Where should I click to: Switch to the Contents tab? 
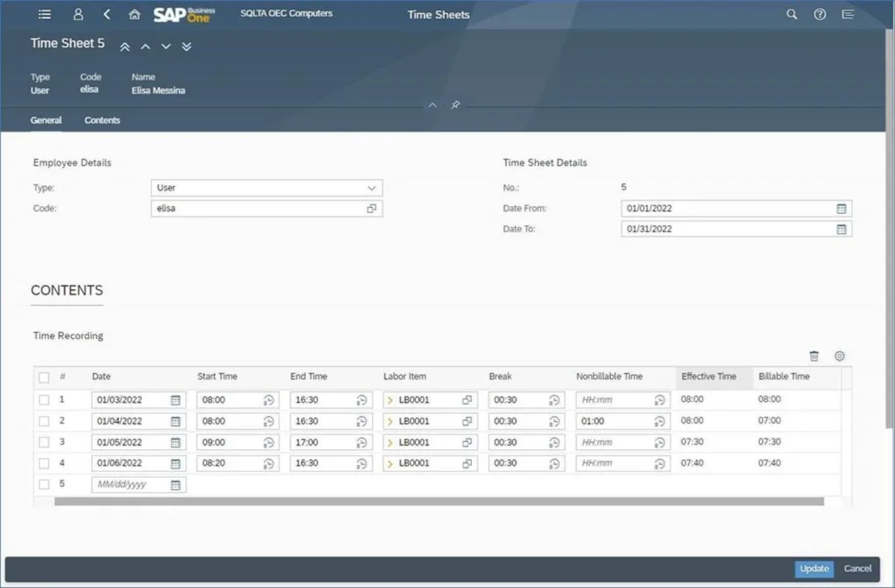[x=102, y=121]
